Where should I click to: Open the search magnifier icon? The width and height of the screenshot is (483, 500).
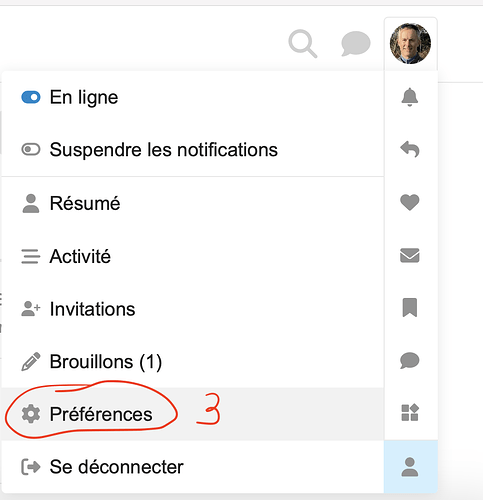pos(303,44)
